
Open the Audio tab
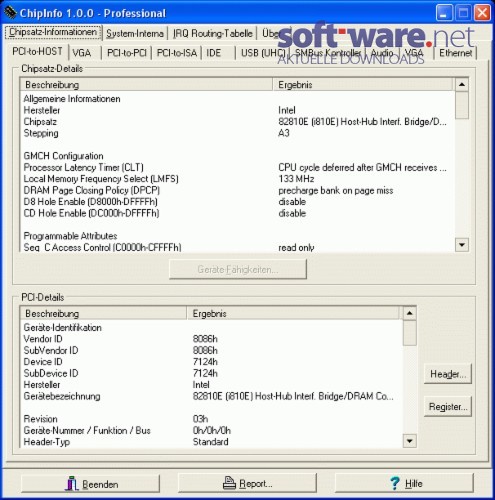(x=382, y=53)
